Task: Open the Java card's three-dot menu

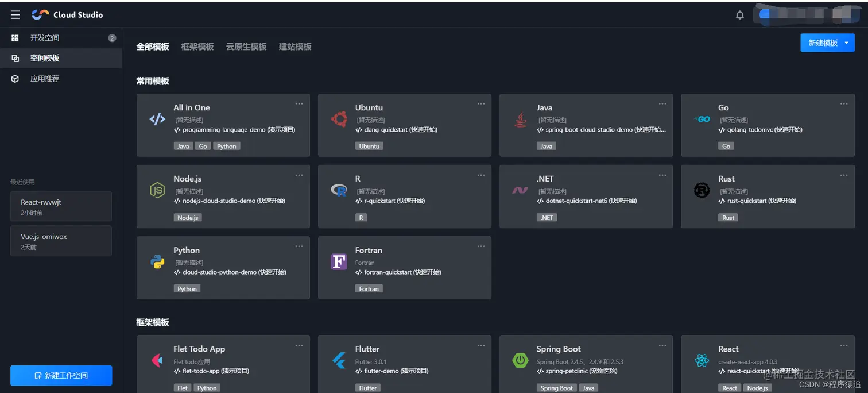Action: pos(662,104)
